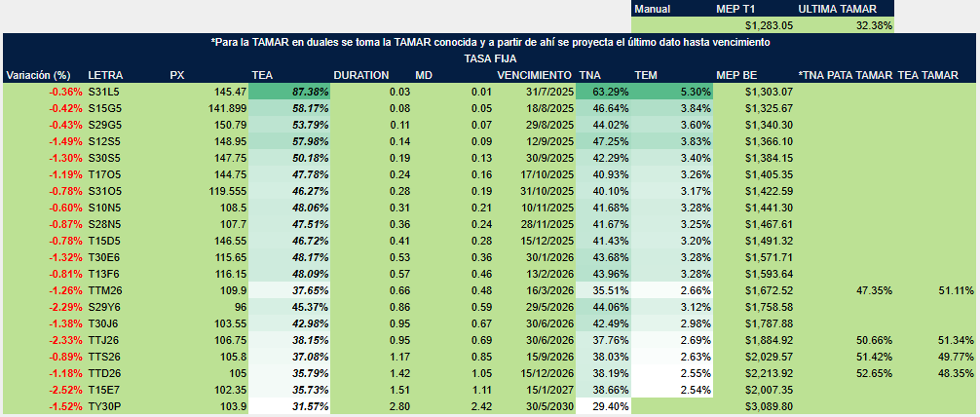Image resolution: width=980 pixels, height=417 pixels.
Task: Click the TEA TAMAR column header
Action: 928,76
